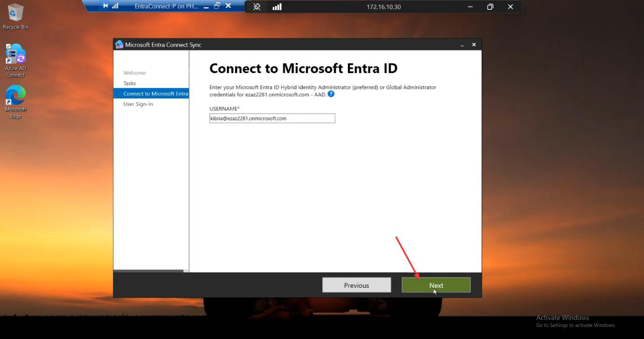Click the Connect to Microsoft Entra ID heading
Viewport: 644px width, 339px height.
(x=303, y=68)
